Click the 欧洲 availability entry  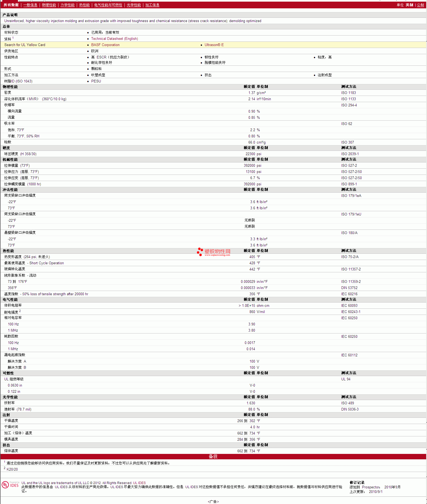coord(95,51)
